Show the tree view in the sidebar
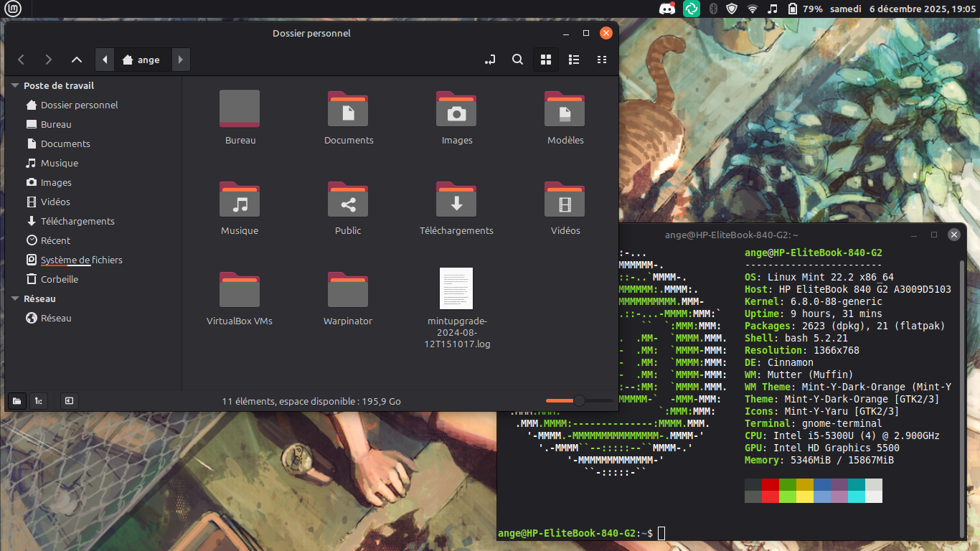 click(x=38, y=401)
